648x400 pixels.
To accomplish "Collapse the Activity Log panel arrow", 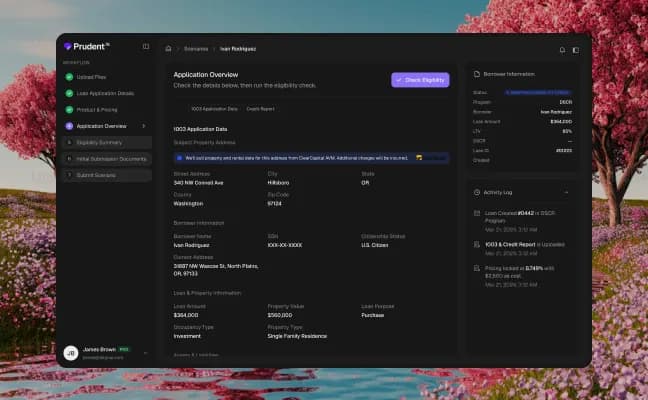I will (566, 193).
